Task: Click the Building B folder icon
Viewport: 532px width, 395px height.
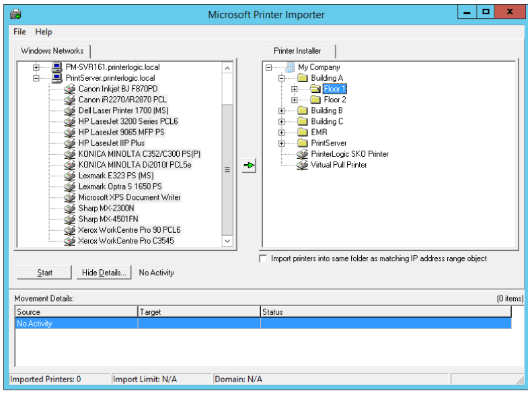Action: [x=303, y=110]
